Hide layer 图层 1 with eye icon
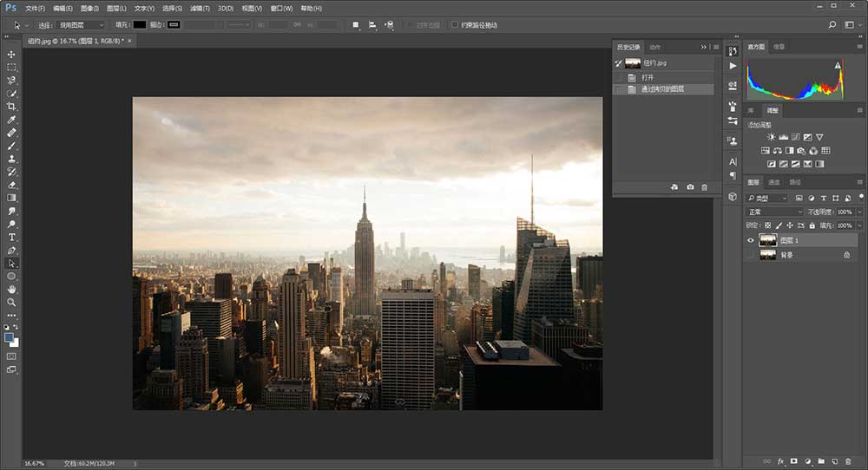Screen dimensions: 868x470 (751, 240)
